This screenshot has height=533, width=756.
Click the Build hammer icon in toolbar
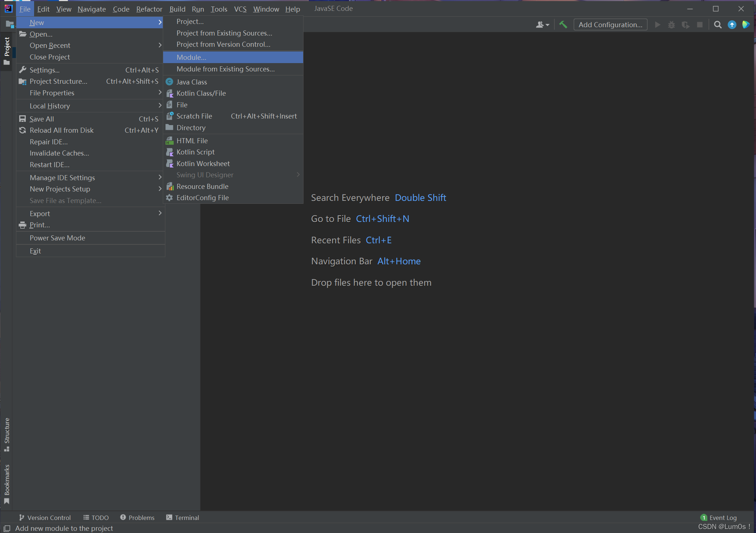point(563,25)
